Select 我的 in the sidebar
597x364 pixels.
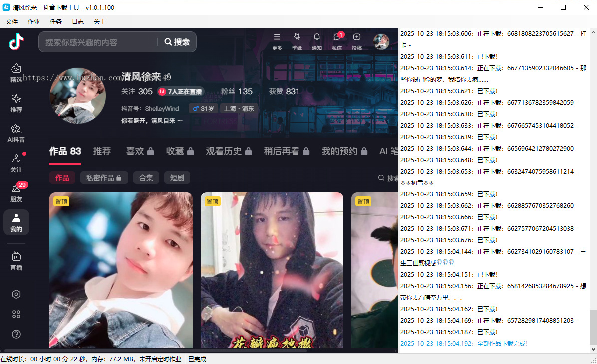(16, 222)
